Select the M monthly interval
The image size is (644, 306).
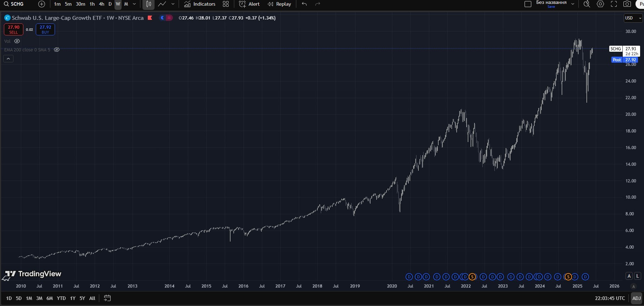click(x=126, y=4)
